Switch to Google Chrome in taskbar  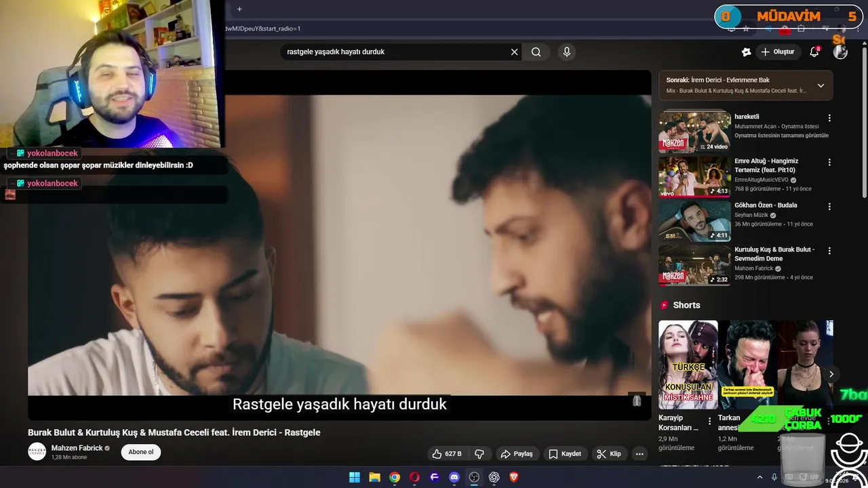(x=395, y=477)
